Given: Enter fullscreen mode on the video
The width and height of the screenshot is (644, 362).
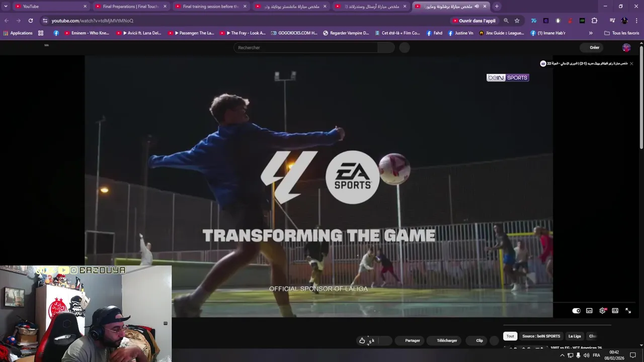Looking at the screenshot, I should pyautogui.click(x=628, y=311).
